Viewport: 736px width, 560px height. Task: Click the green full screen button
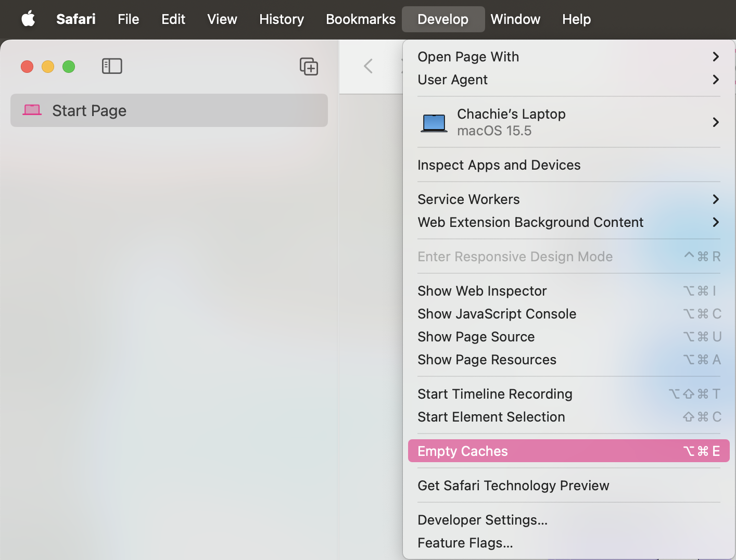pos(69,67)
